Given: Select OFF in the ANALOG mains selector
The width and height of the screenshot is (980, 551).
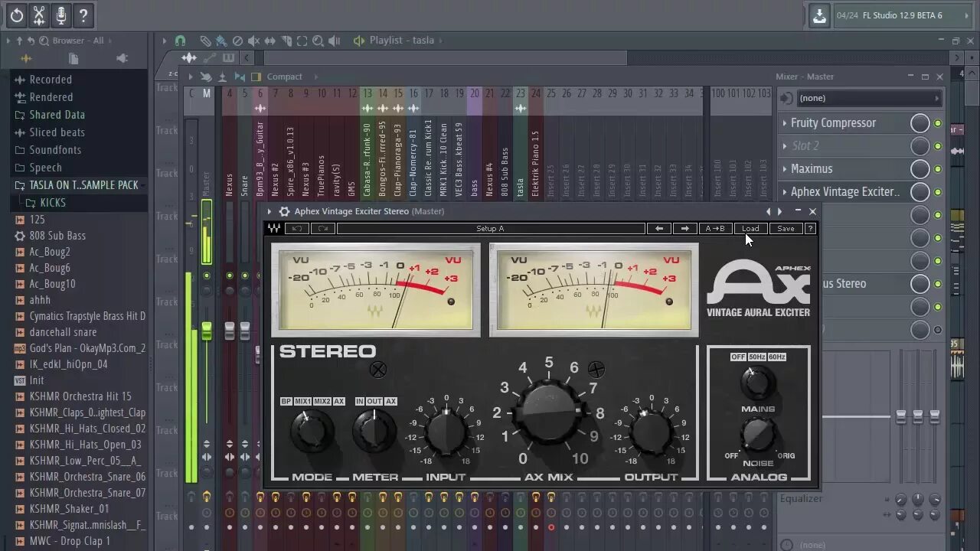Looking at the screenshot, I should (738, 357).
